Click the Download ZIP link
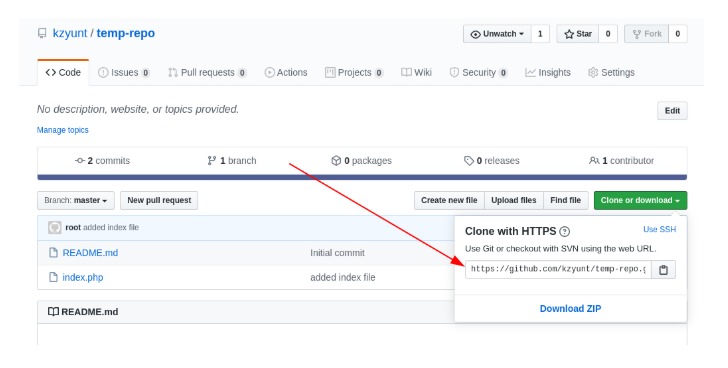728x368 pixels. (x=570, y=309)
